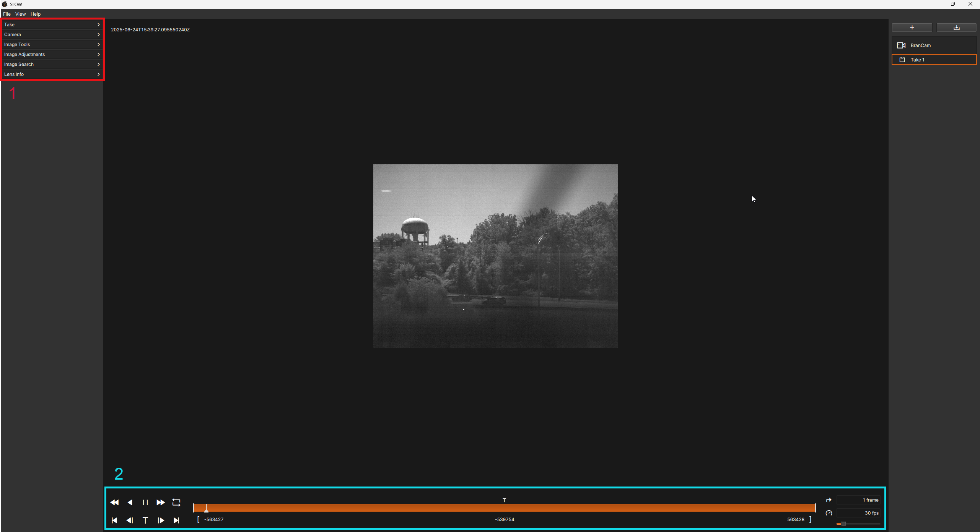Skip to the first frame
980x532 pixels.
coord(114,520)
